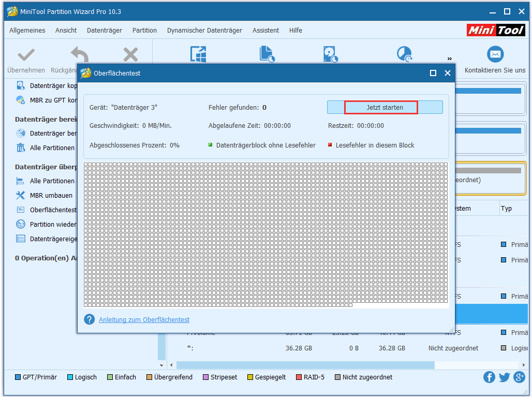The image size is (532, 397).
Task: Click Geschwindigkeit: 0 MB/Min. text
Action: point(130,126)
